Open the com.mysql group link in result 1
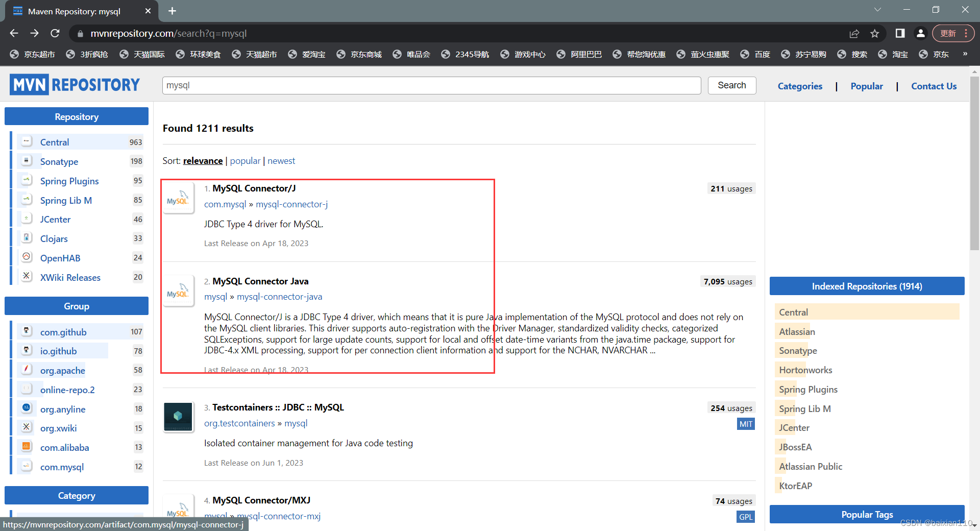This screenshot has width=980, height=531. [225, 204]
